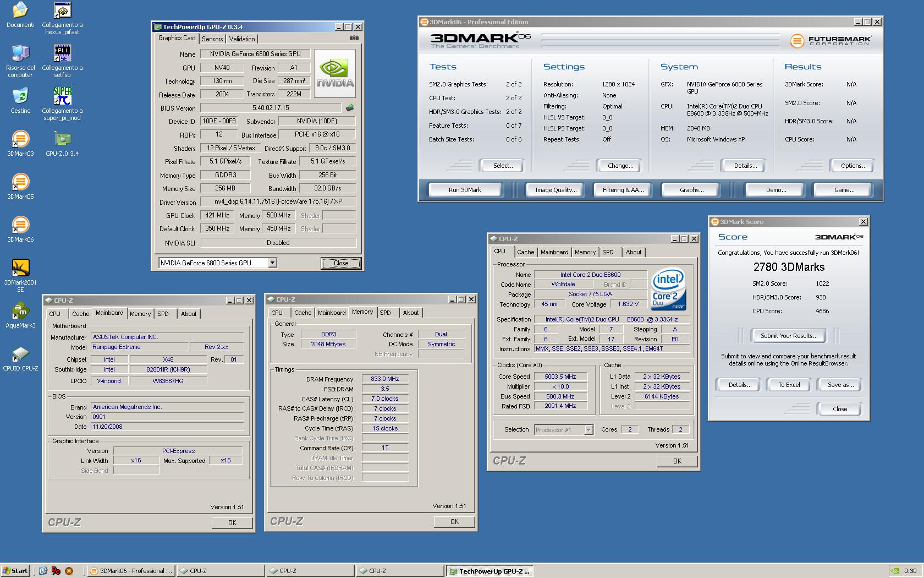Open the Mainboard tab in CPU-Z CPU window
The width and height of the screenshot is (924, 578).
(554, 252)
